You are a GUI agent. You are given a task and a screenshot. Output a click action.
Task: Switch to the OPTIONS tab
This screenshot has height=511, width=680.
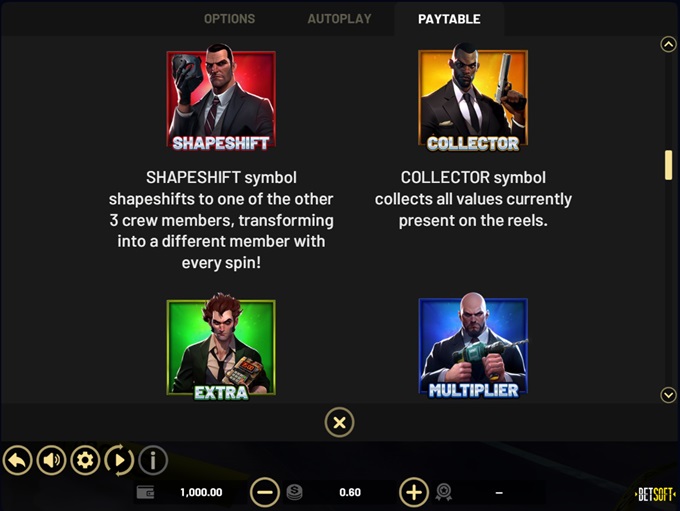[229, 19]
